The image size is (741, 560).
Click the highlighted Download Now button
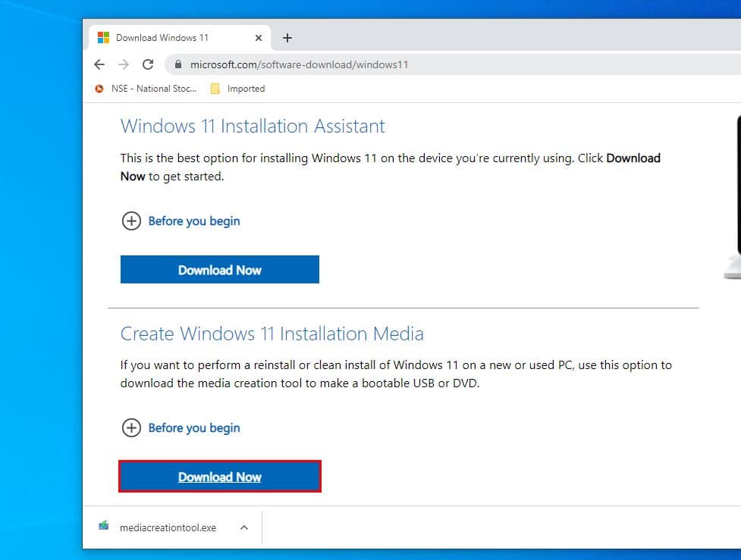click(219, 477)
